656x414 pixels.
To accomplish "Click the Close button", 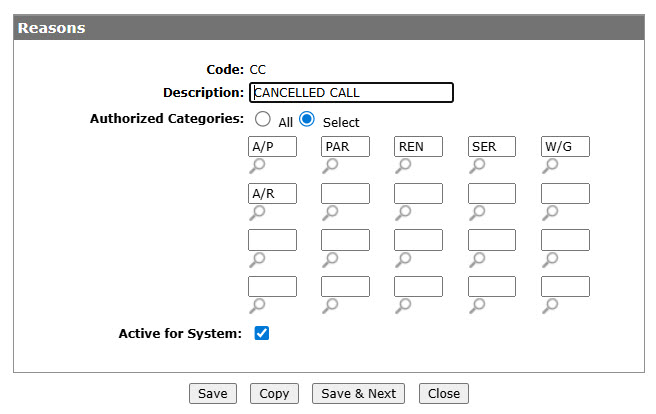I will point(444,394).
